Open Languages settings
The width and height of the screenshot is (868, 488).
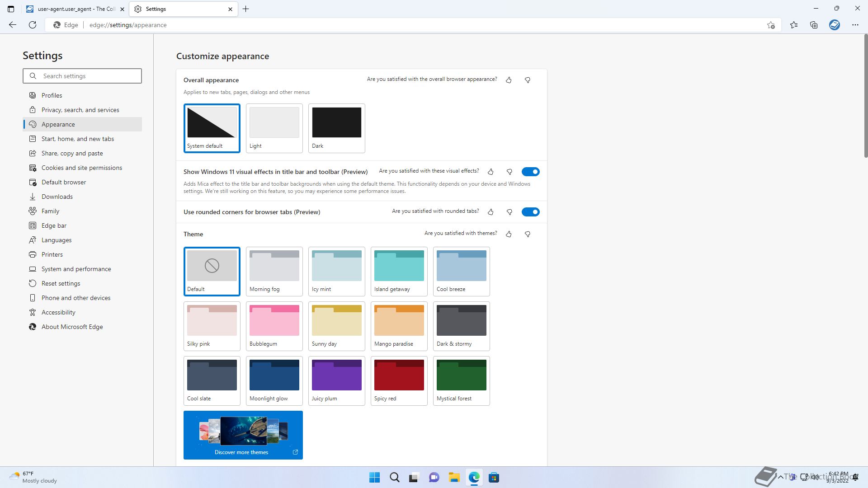click(82, 240)
